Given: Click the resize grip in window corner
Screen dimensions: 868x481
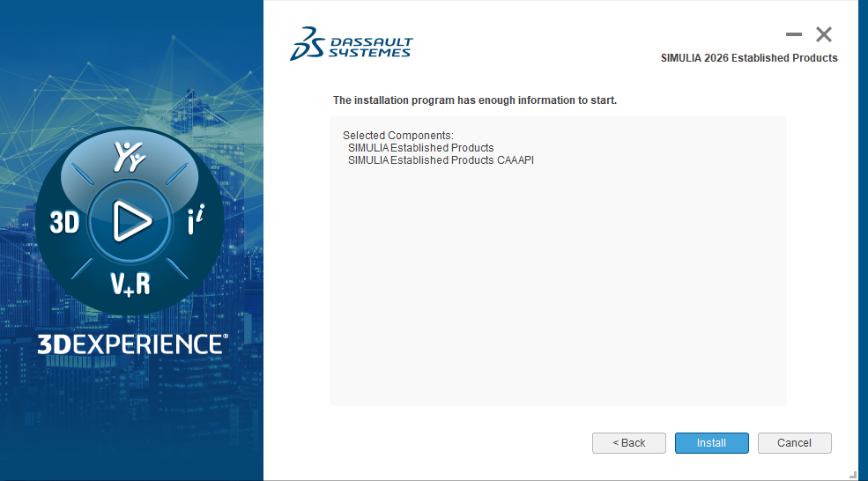Looking at the screenshot, I should [852, 474].
